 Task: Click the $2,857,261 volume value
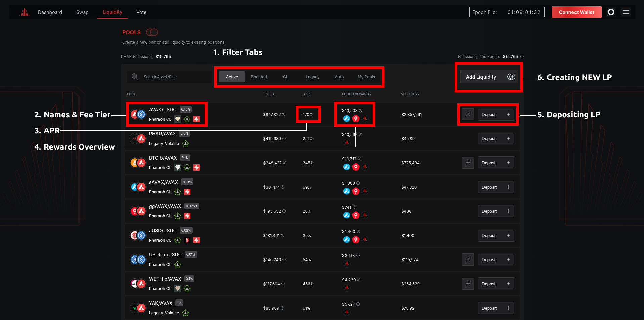(x=412, y=114)
